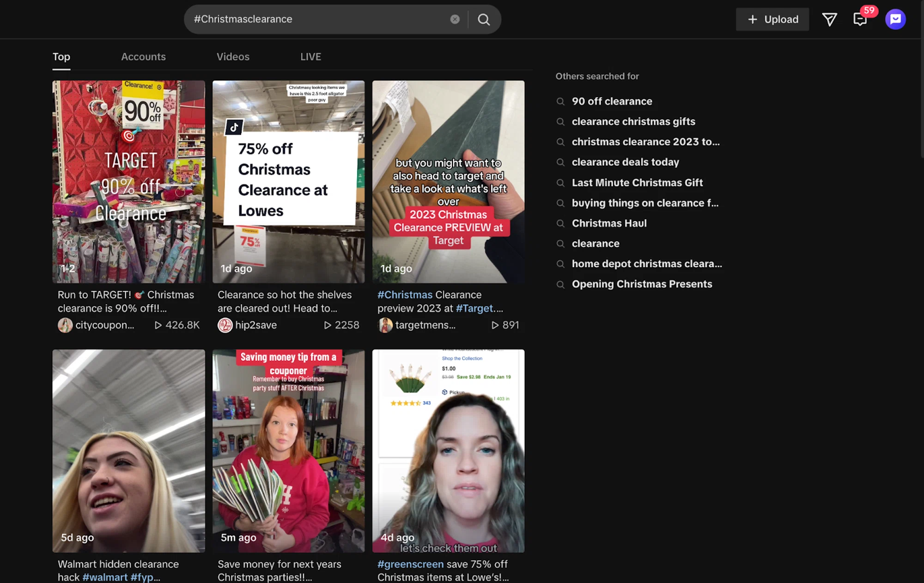This screenshot has width=924, height=583.
Task: Click the #greenscreen hashtag link
Action: click(410, 564)
